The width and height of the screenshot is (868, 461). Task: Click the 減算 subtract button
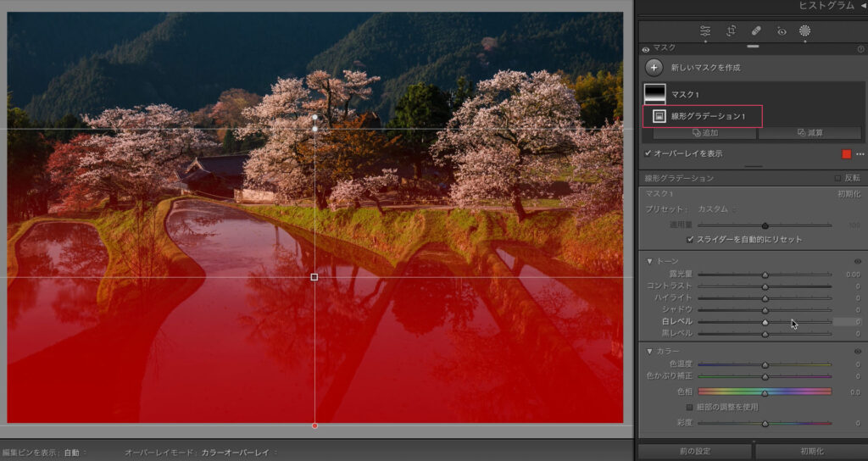(x=810, y=133)
